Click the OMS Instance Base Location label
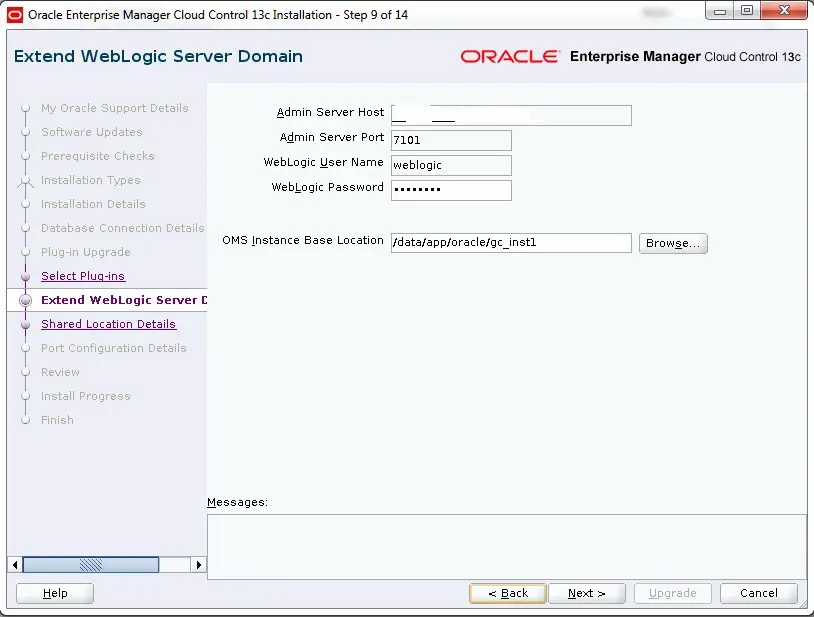 point(303,240)
